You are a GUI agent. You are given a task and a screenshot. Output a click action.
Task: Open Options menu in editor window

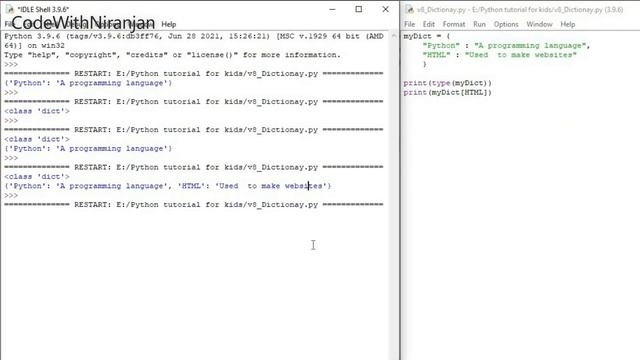click(506, 24)
